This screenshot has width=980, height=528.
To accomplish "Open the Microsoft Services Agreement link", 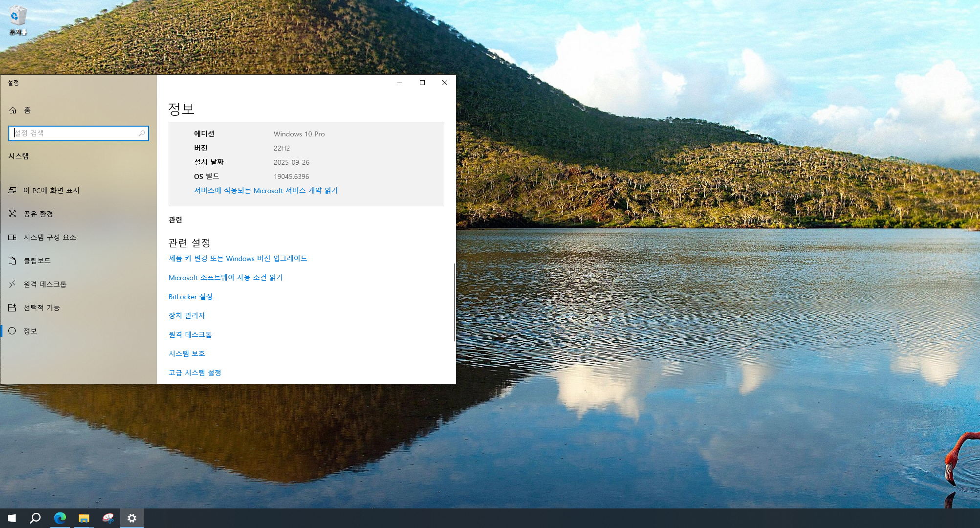I will click(x=265, y=191).
